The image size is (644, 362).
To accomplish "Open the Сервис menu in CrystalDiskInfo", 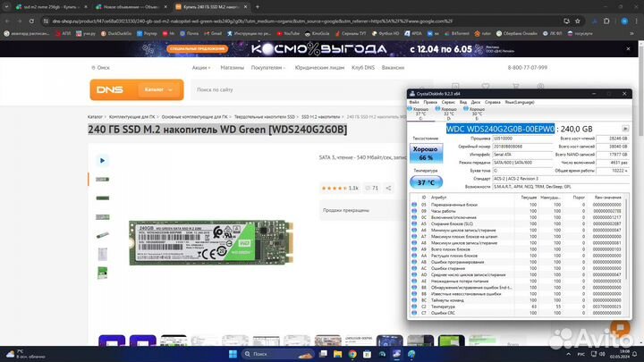I will pyautogui.click(x=448, y=102).
